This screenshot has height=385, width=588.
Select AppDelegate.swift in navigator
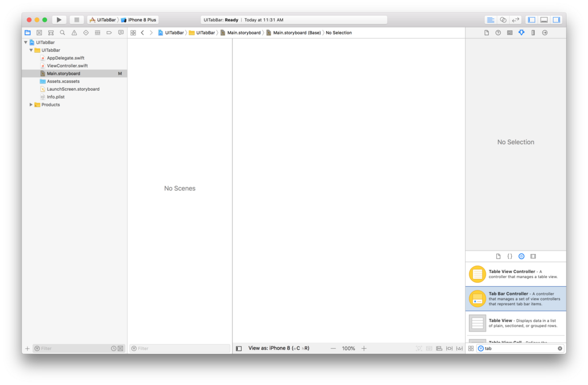tap(65, 58)
